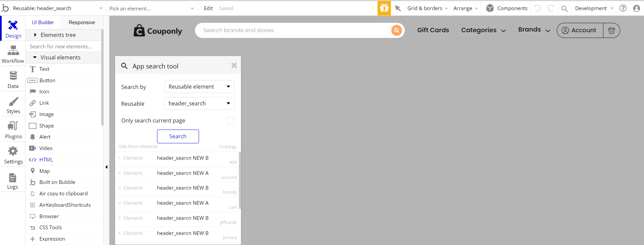Open the Design tab in sidebar

point(13,29)
